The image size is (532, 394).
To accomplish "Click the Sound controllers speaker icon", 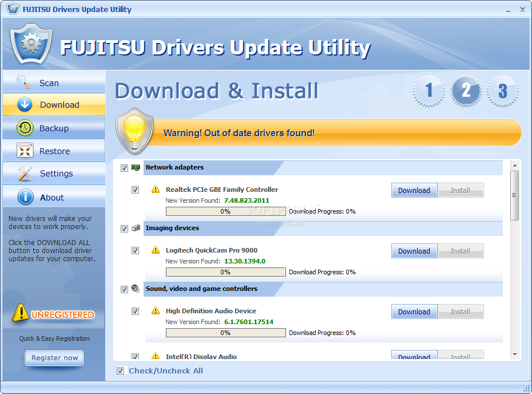I will point(136,289).
